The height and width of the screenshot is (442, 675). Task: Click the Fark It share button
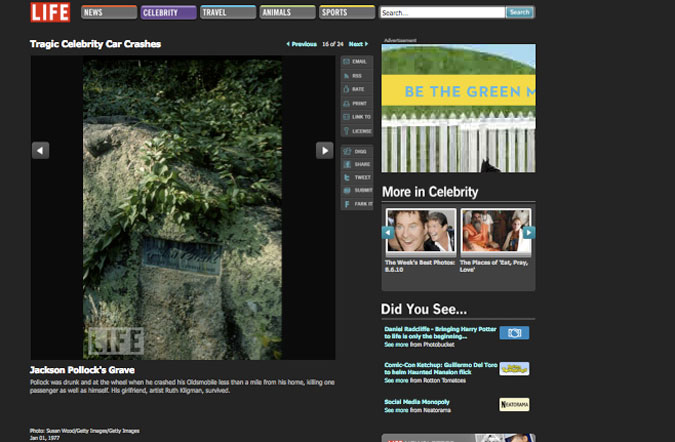tap(357, 203)
